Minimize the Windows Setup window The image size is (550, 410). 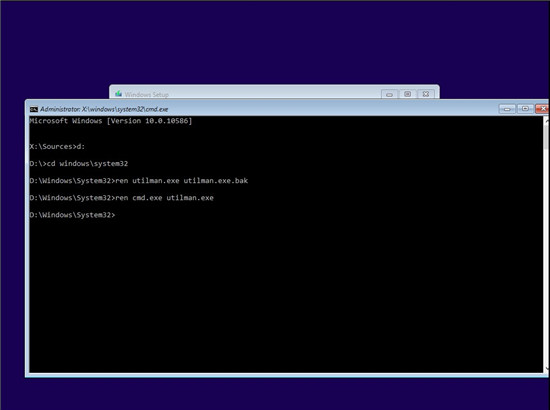click(389, 94)
